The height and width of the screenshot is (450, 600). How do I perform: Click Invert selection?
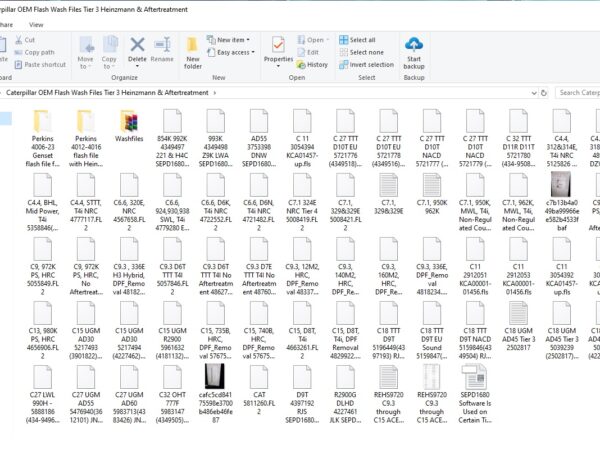[x=367, y=65]
